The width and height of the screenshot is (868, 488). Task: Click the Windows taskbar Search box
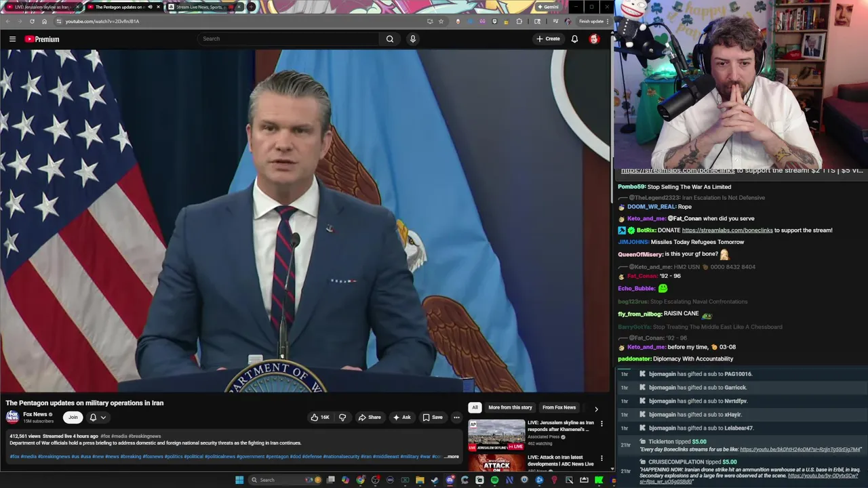coord(285,480)
